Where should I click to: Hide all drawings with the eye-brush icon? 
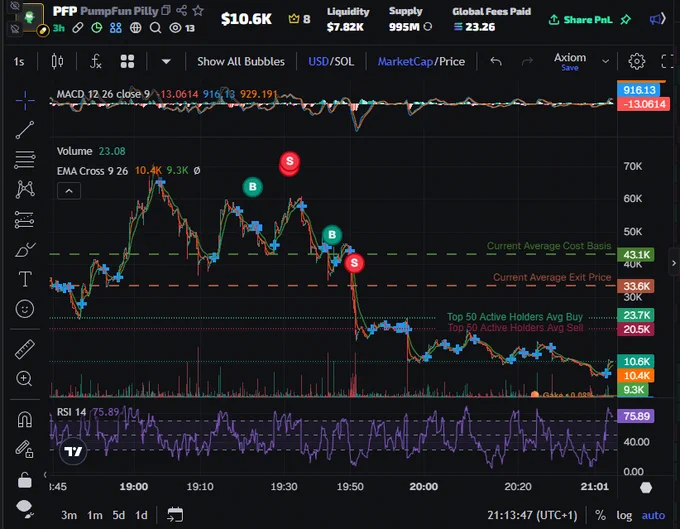pyautogui.click(x=24, y=509)
